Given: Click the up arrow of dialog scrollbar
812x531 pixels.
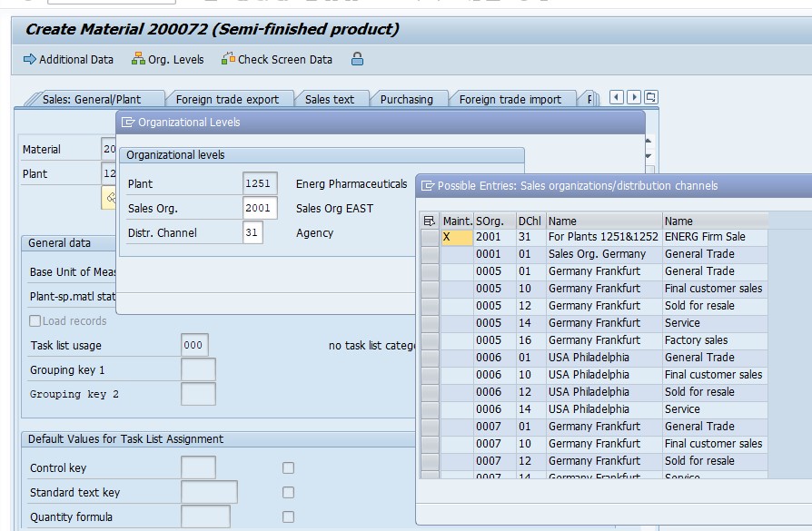Looking at the screenshot, I should tap(648, 141).
